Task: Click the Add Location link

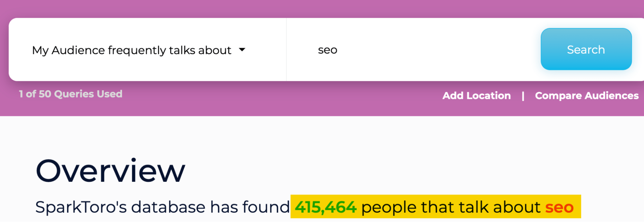Action: 476,95
